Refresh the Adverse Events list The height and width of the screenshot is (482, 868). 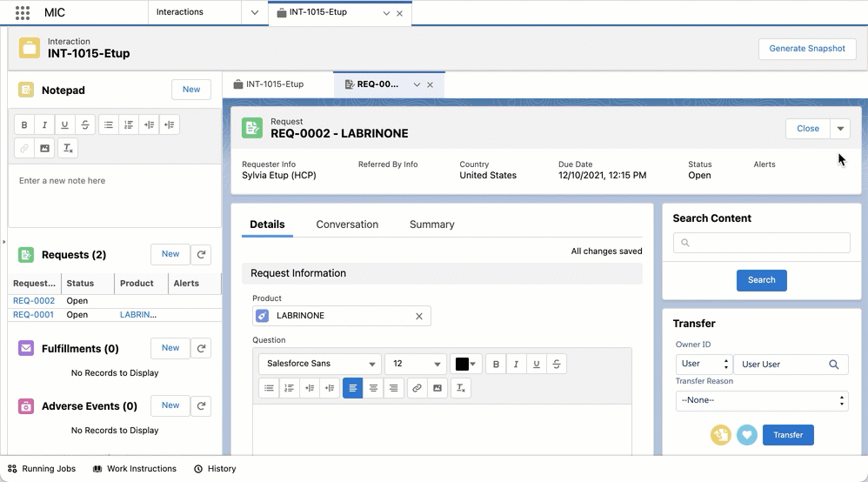click(x=201, y=406)
